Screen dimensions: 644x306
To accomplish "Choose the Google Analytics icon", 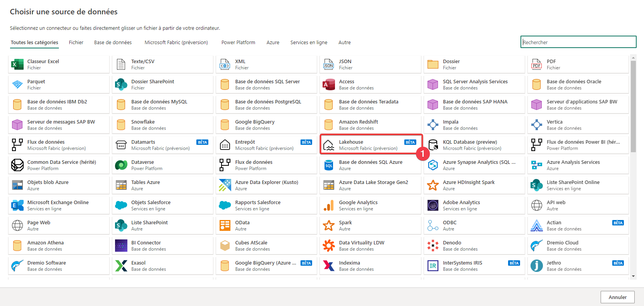I will tap(329, 205).
